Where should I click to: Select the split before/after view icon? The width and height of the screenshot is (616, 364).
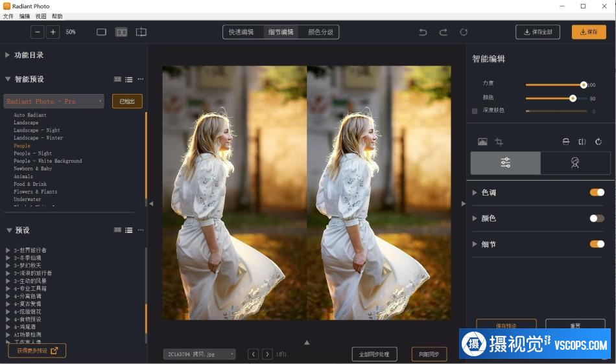(141, 32)
